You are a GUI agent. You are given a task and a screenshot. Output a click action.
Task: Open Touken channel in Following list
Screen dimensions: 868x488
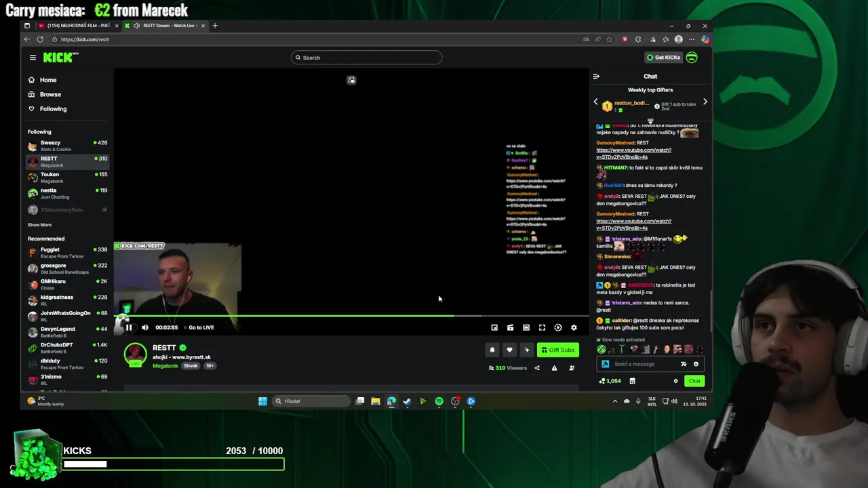point(67,178)
